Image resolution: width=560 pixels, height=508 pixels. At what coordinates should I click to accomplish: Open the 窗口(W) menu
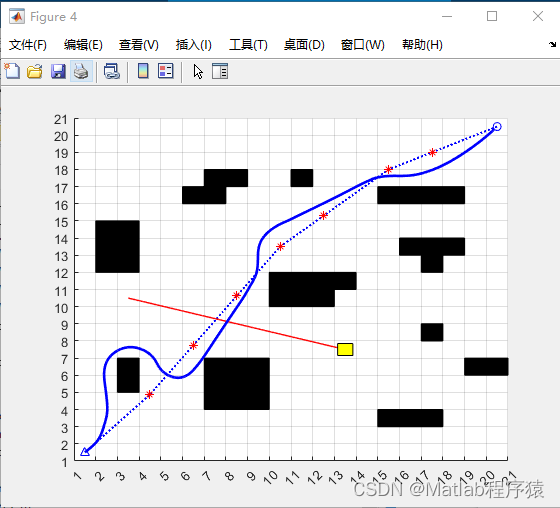pos(362,45)
